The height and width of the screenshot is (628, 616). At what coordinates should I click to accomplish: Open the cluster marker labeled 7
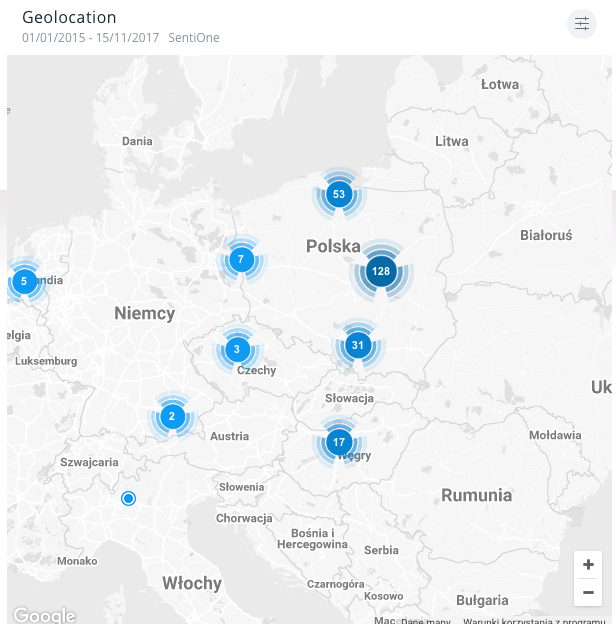pos(240,260)
